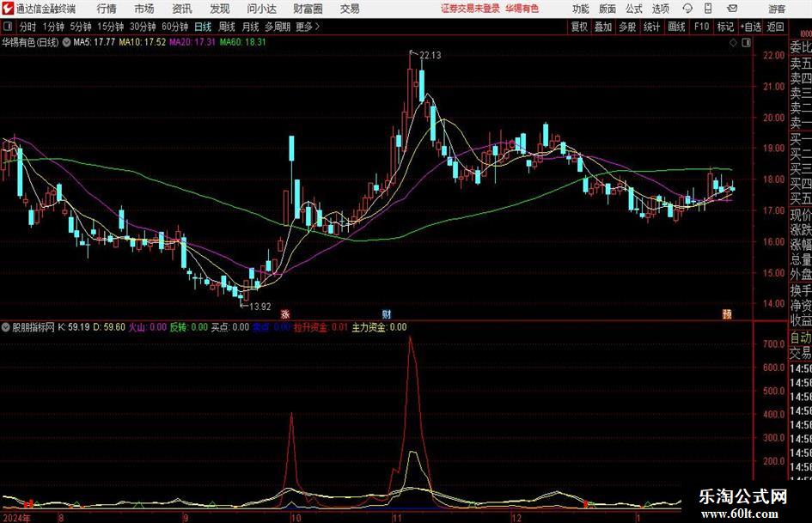Image resolution: width=812 pixels, height=523 pixels.
Task: Switch to the 周线 weekly tab
Action: [227, 27]
